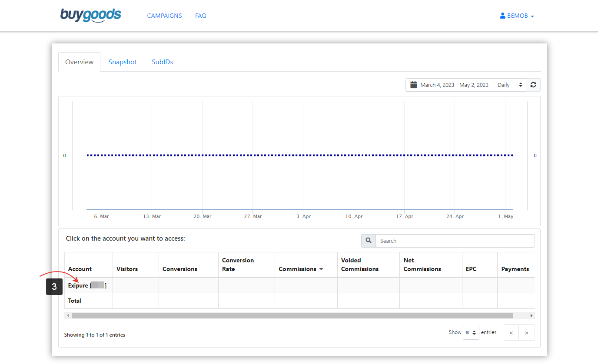Click the buygoods logo
The image size is (598, 364).
(90, 15)
